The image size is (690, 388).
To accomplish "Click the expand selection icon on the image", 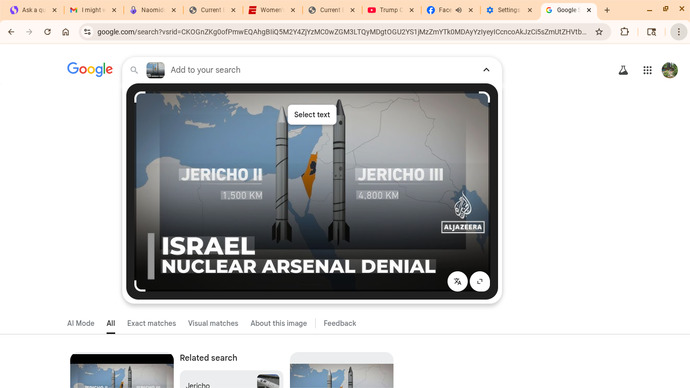I will click(480, 282).
